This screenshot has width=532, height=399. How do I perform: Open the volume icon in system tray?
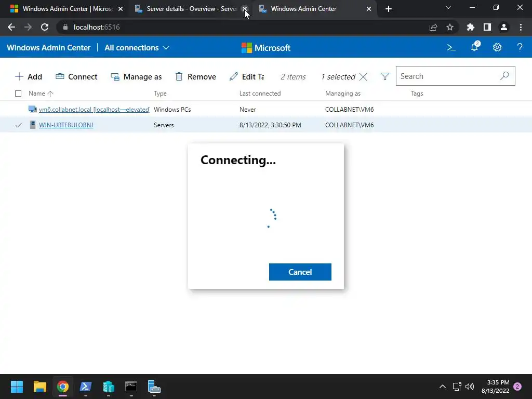coord(470,387)
